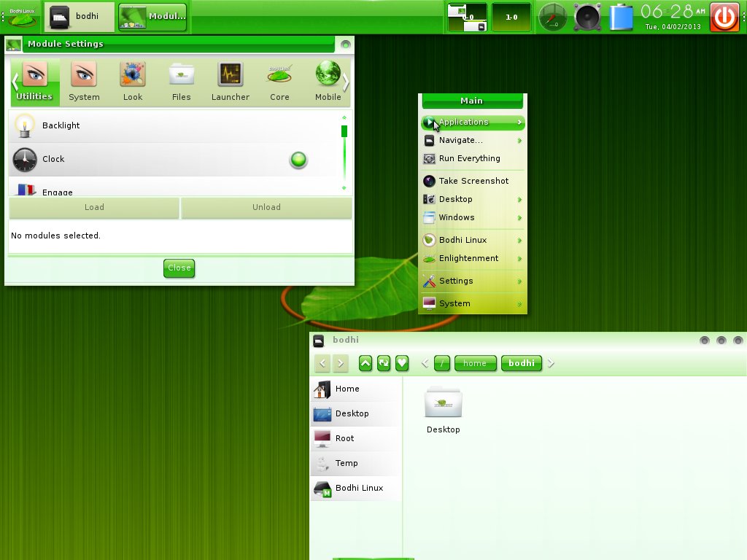Select the Utilities category tab
The height and width of the screenshot is (560, 747).
(x=35, y=82)
